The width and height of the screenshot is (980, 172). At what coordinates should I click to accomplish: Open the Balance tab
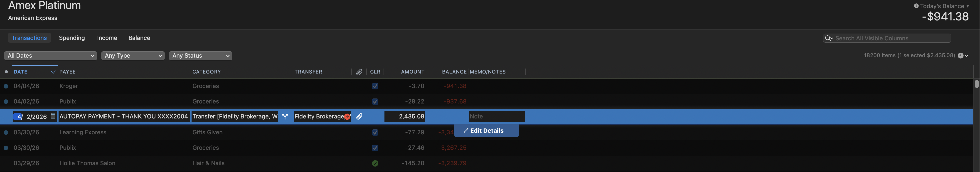click(x=139, y=38)
